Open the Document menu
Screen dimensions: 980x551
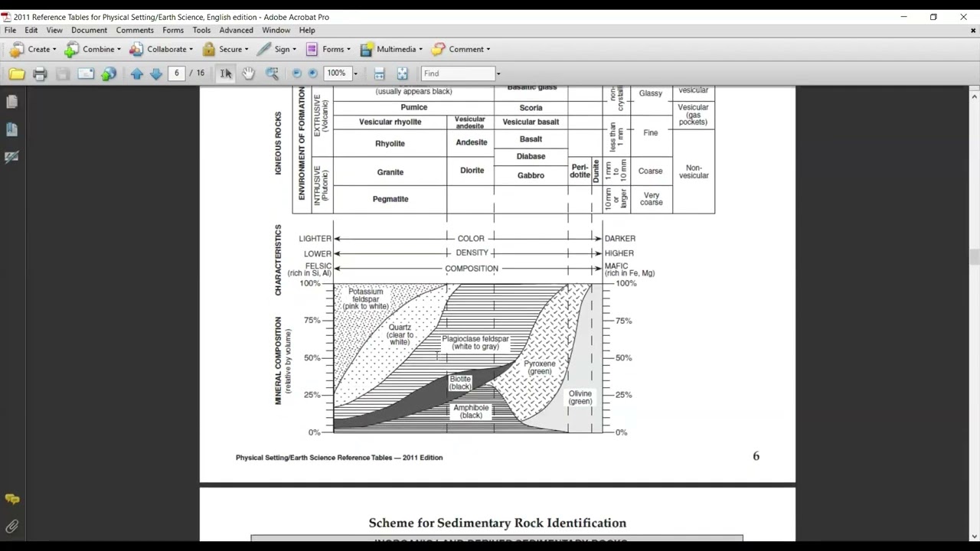[90, 30]
